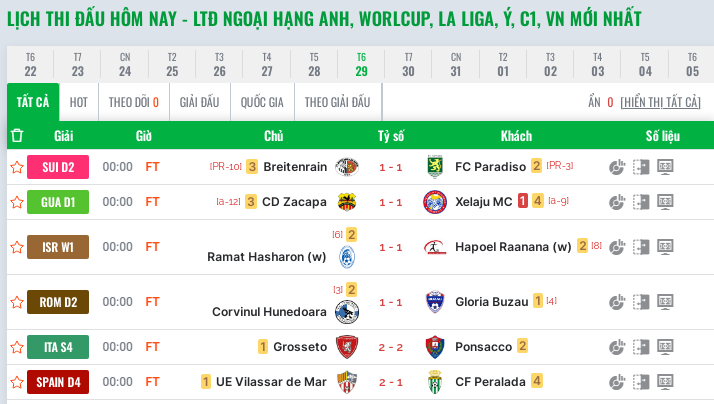Image resolution: width=714 pixels, height=404 pixels.
Task: Open live pitch monitor icon for Grosseto match
Action: point(665,347)
